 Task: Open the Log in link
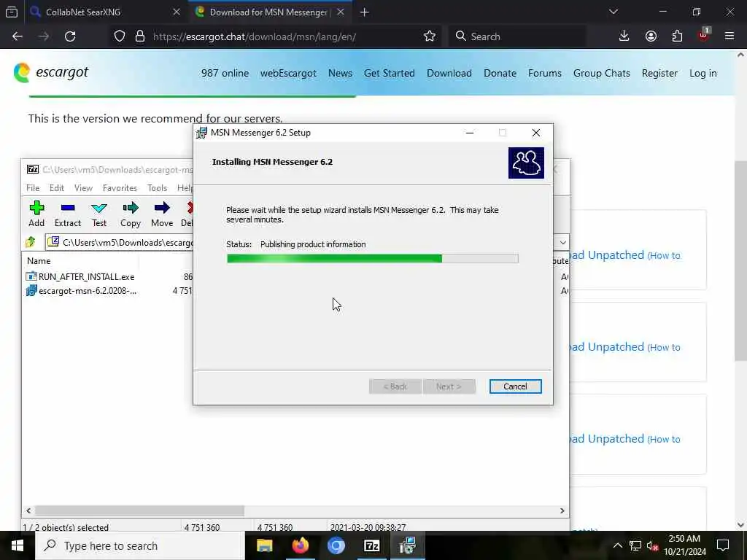(703, 74)
